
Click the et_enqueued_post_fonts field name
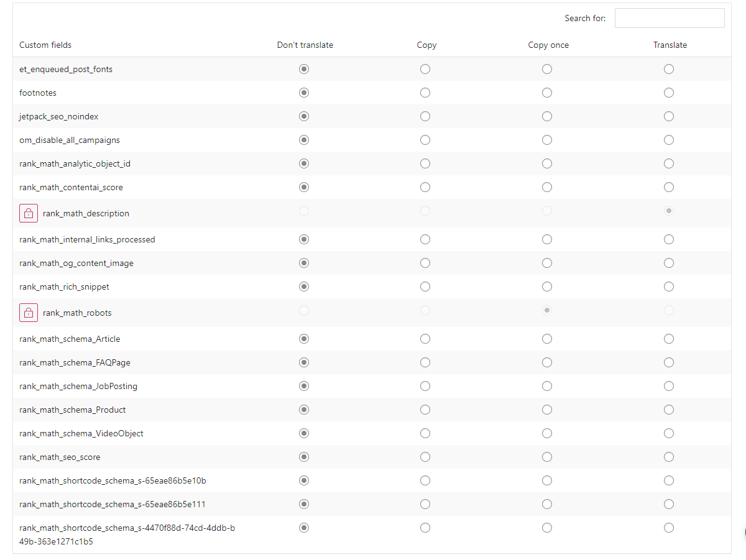coord(66,69)
